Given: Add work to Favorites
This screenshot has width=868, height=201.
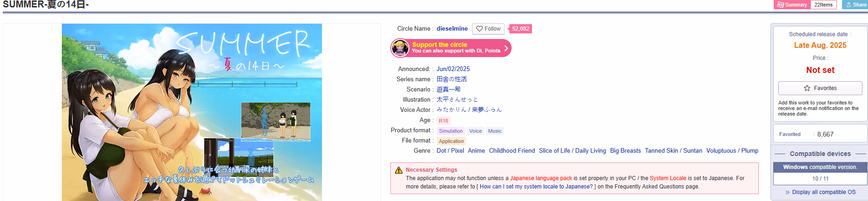Looking at the screenshot, I should click(820, 88).
